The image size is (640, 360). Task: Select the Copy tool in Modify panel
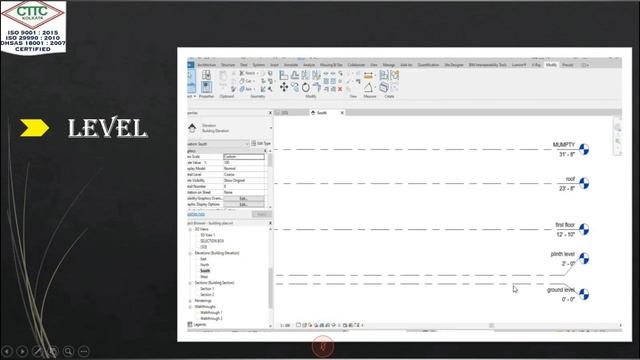[295, 87]
